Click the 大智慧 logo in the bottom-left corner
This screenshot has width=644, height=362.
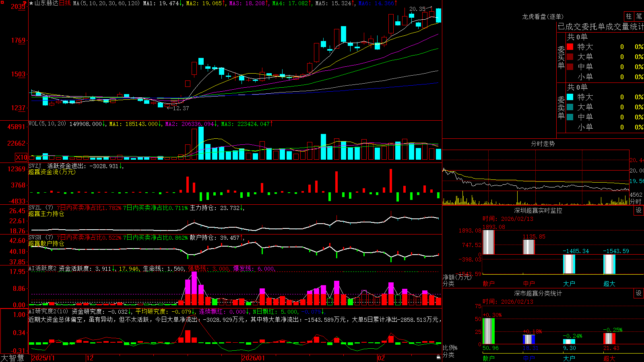[x=12, y=358]
